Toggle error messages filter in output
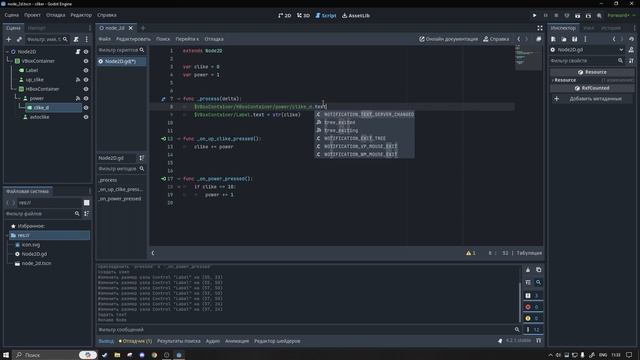The image size is (640, 360). (532, 307)
